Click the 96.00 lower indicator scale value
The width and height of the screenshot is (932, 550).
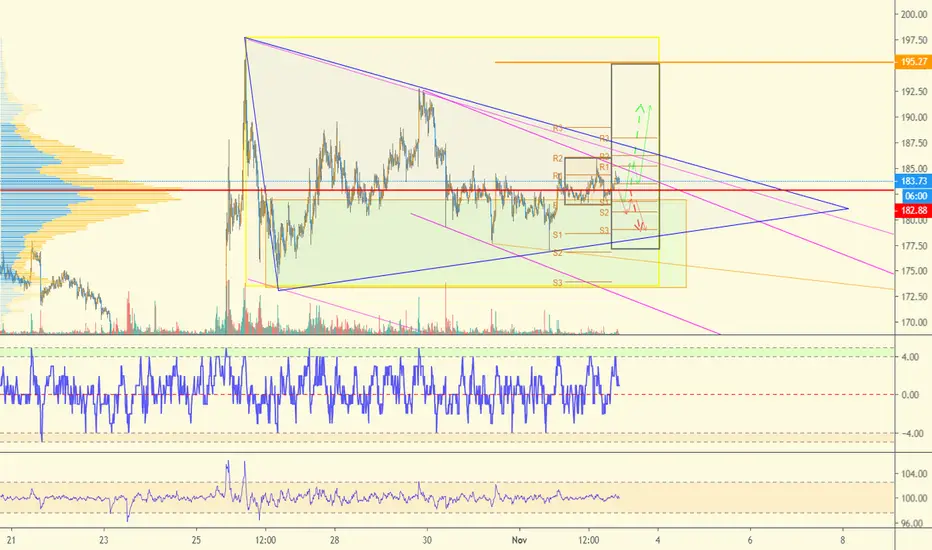[914, 524]
